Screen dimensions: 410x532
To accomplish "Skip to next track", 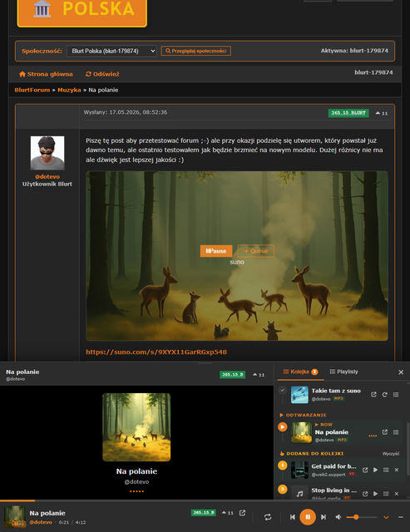I will click(x=324, y=517).
